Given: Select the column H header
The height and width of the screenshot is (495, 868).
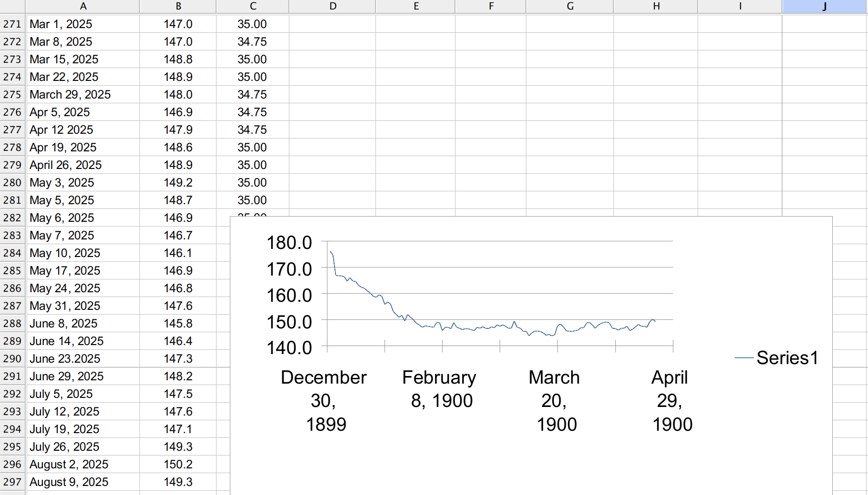Looking at the screenshot, I should click(x=656, y=6).
